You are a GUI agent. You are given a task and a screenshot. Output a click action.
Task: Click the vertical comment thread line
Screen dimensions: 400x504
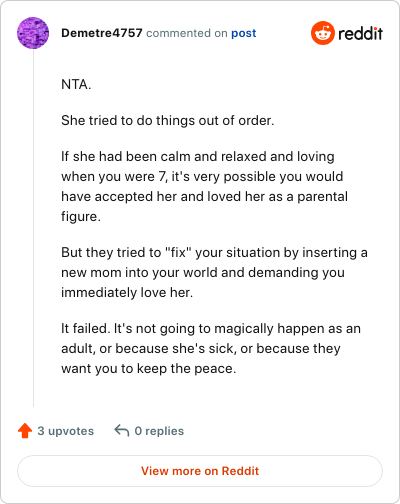click(x=33, y=228)
